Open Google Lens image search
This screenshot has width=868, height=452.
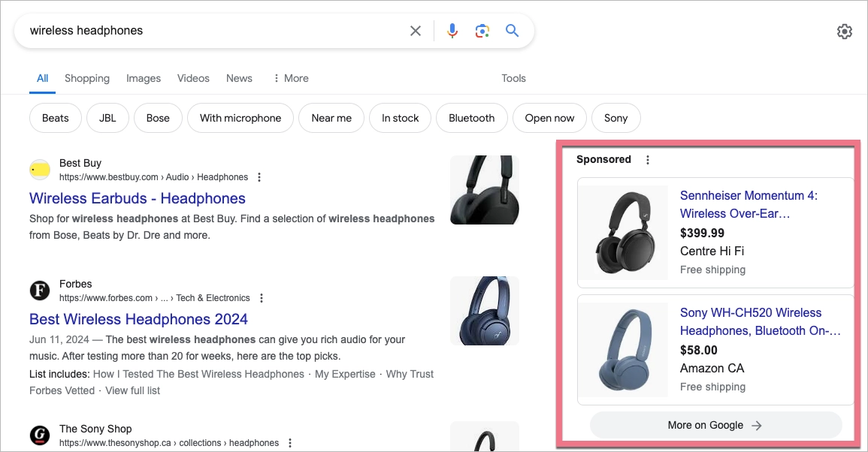coord(482,31)
